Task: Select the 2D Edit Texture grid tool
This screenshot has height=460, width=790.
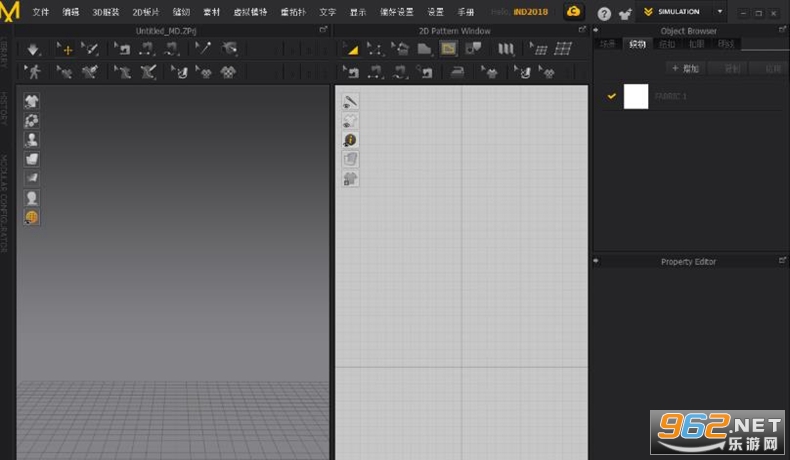Action: (x=538, y=49)
